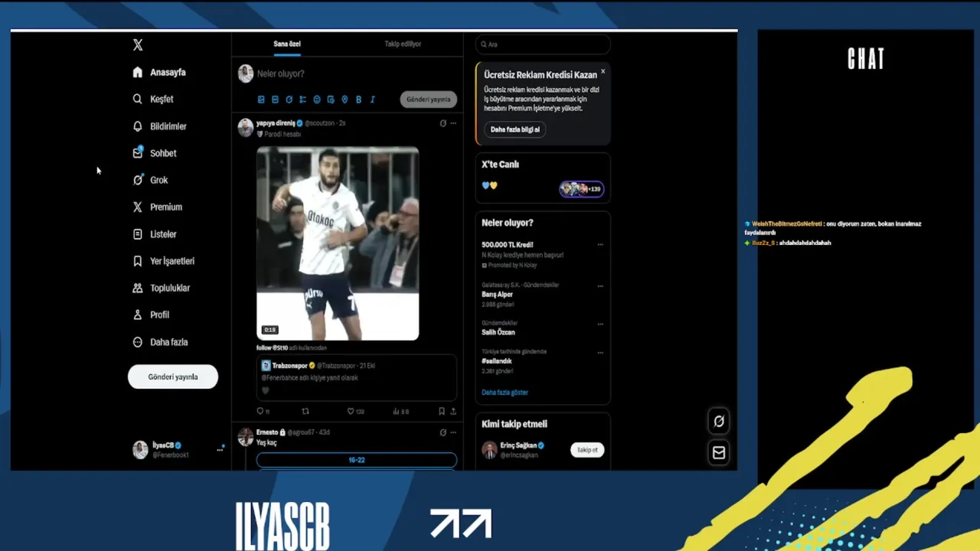Play the footballer video thumbnail
The width and height of the screenshot is (980, 551).
point(338,243)
